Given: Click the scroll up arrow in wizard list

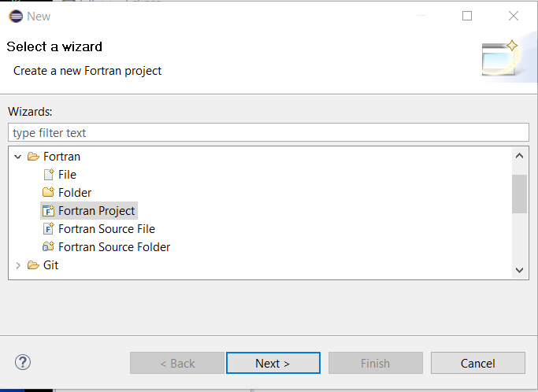Looking at the screenshot, I should (519, 156).
